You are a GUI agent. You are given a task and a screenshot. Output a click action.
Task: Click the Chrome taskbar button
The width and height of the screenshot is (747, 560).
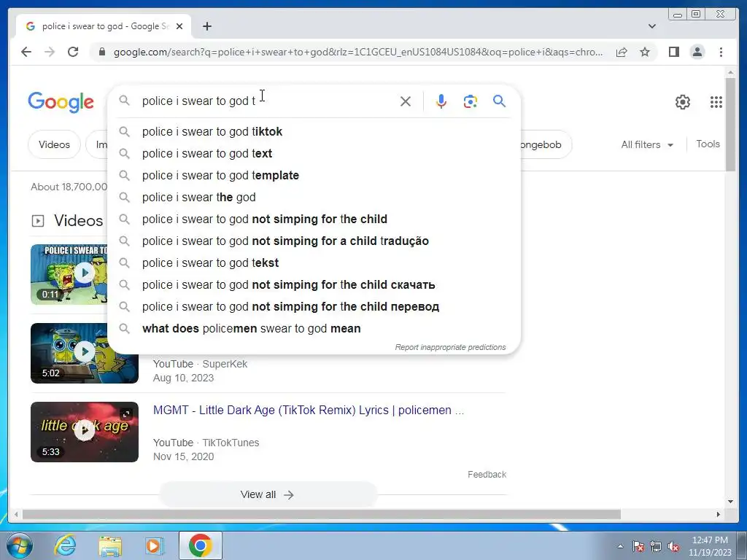click(x=201, y=545)
